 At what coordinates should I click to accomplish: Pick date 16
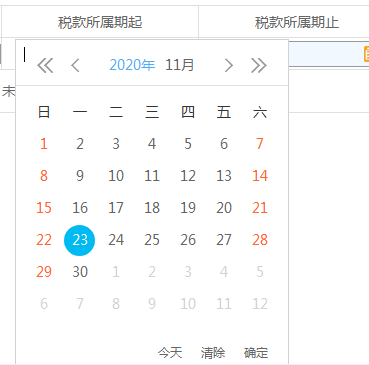pos(80,208)
